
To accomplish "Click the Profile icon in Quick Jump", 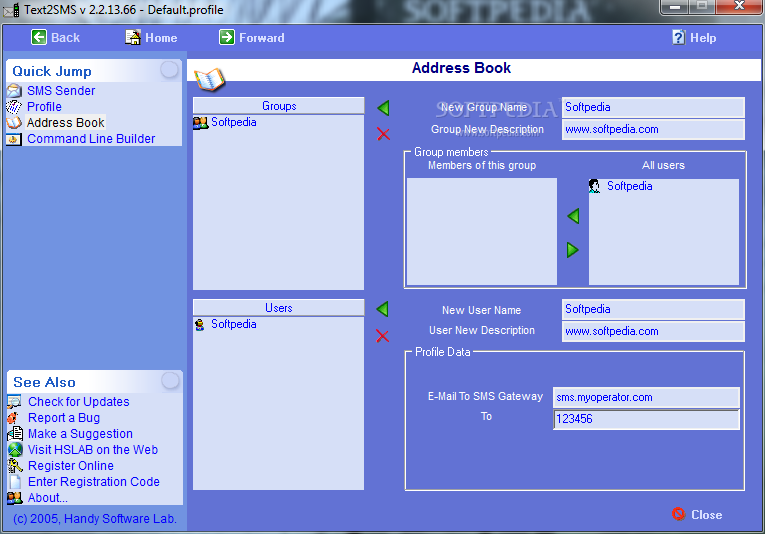I will coord(14,106).
